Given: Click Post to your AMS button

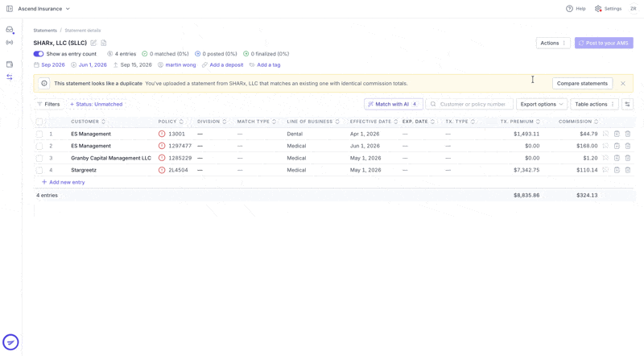Looking at the screenshot, I should click(604, 43).
